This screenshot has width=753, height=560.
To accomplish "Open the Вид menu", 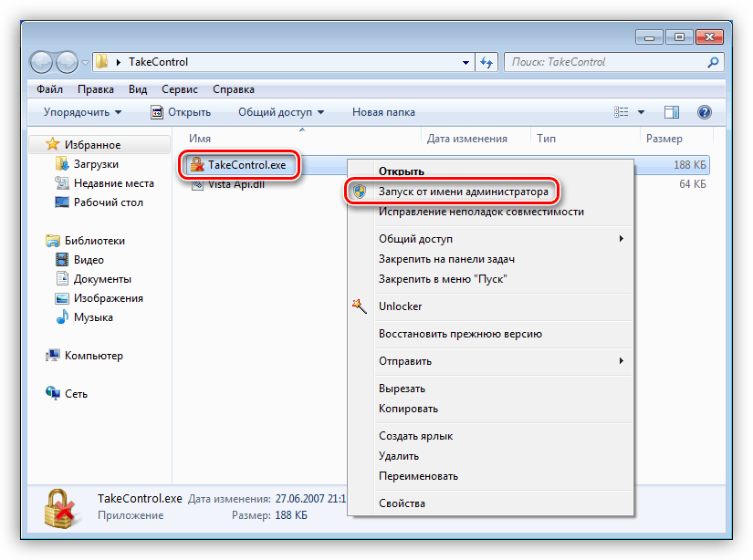I will tap(138, 89).
